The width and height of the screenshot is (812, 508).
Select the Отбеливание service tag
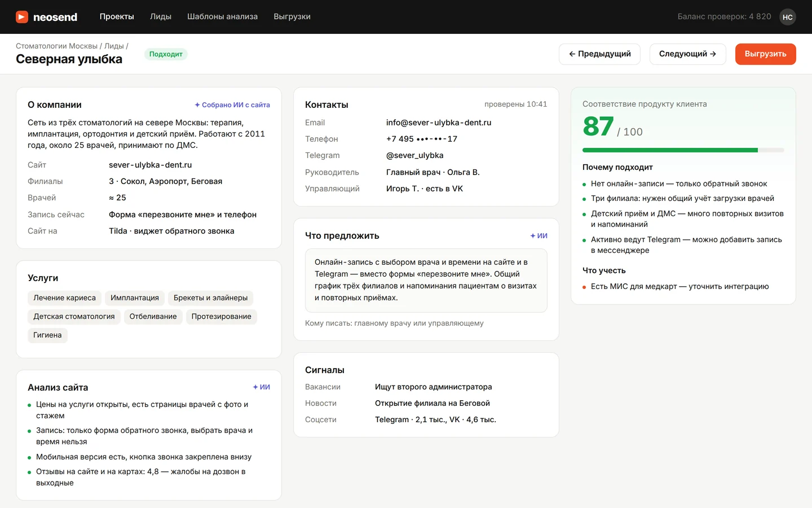[x=153, y=317]
